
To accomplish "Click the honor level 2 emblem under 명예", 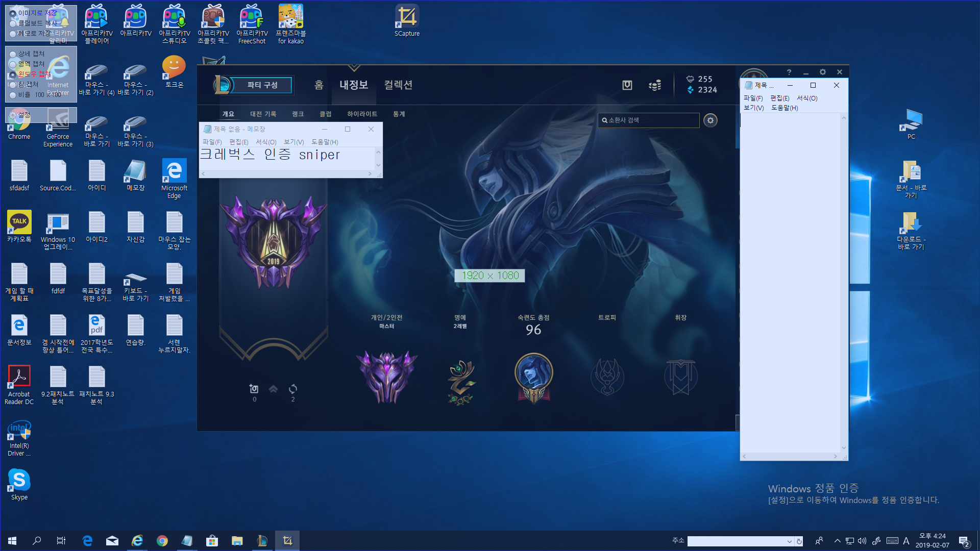I will [460, 382].
